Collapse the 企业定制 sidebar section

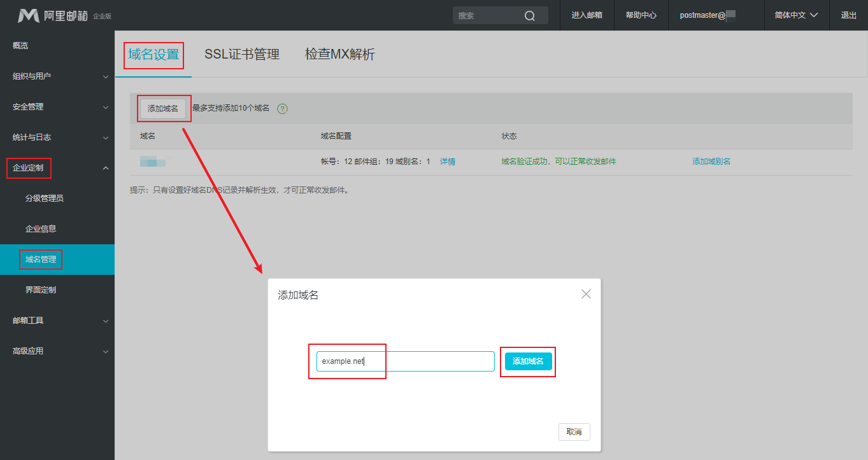click(57, 168)
